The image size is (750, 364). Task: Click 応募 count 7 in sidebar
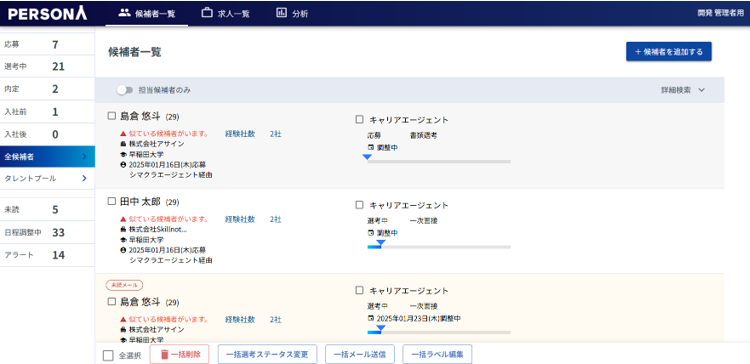pyautogui.click(x=55, y=44)
